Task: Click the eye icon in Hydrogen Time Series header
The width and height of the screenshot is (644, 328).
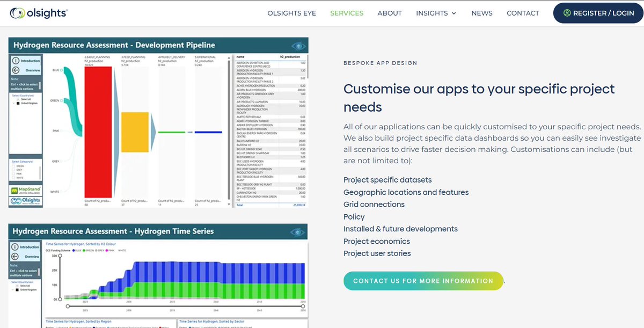Action: 298,232
